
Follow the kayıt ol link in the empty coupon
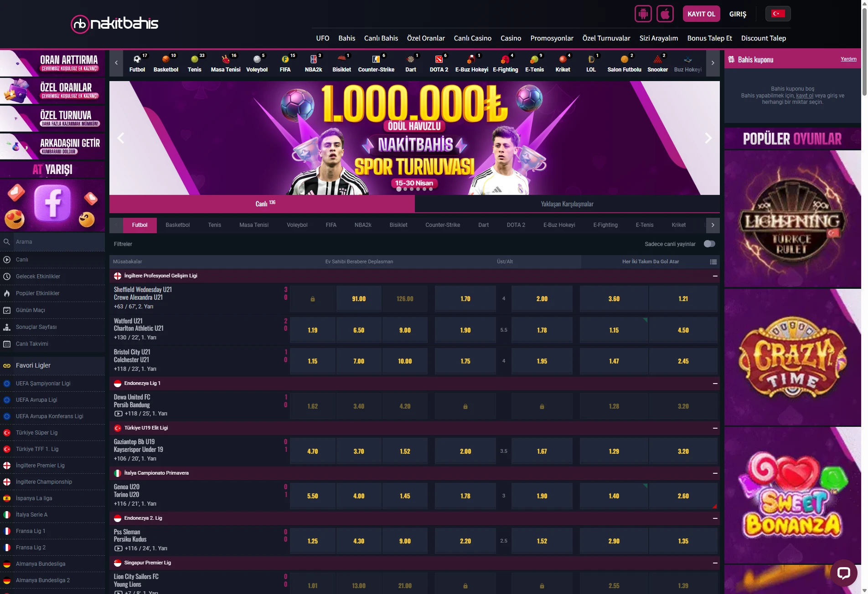805,96
